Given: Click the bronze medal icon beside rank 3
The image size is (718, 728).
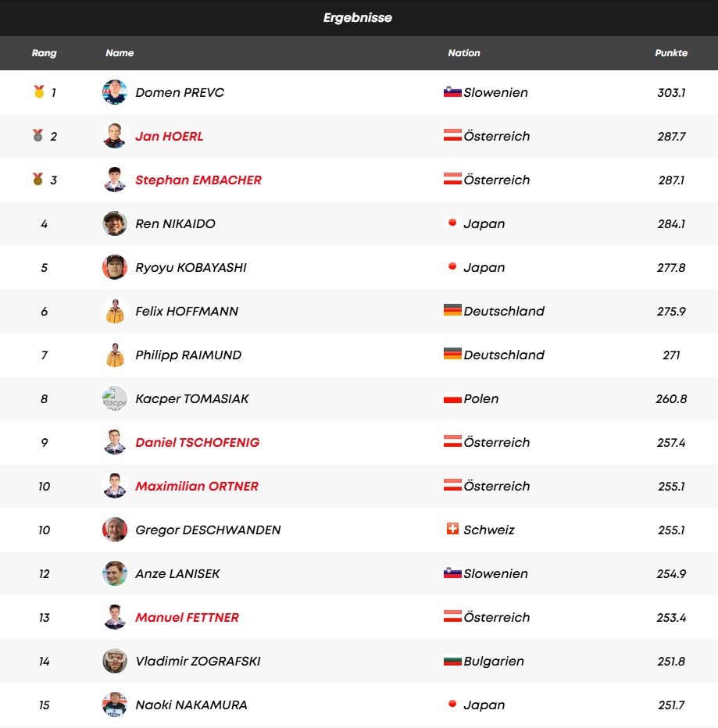Looking at the screenshot, I should click(38, 180).
